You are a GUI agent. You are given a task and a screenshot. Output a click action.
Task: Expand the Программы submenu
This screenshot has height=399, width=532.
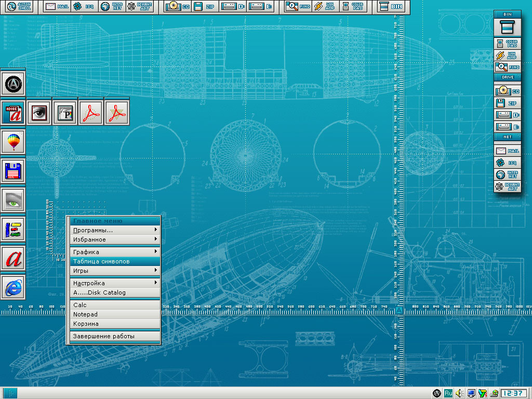pos(114,230)
